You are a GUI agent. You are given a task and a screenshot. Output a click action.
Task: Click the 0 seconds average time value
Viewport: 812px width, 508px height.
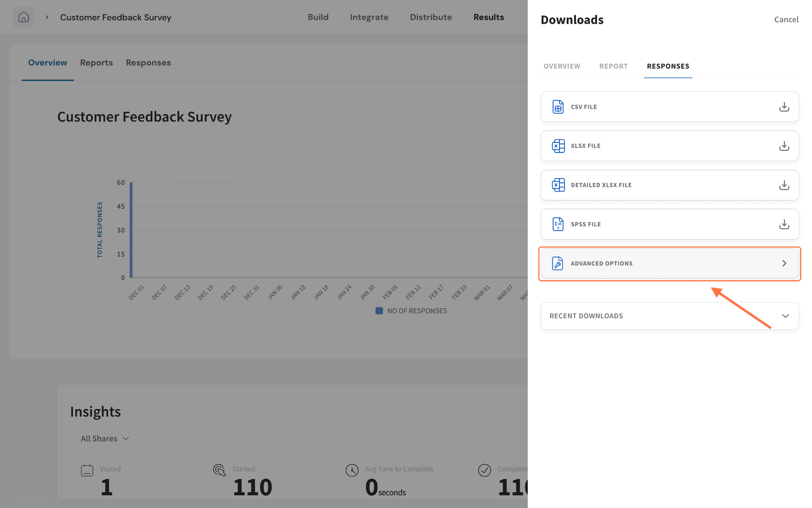(x=385, y=488)
